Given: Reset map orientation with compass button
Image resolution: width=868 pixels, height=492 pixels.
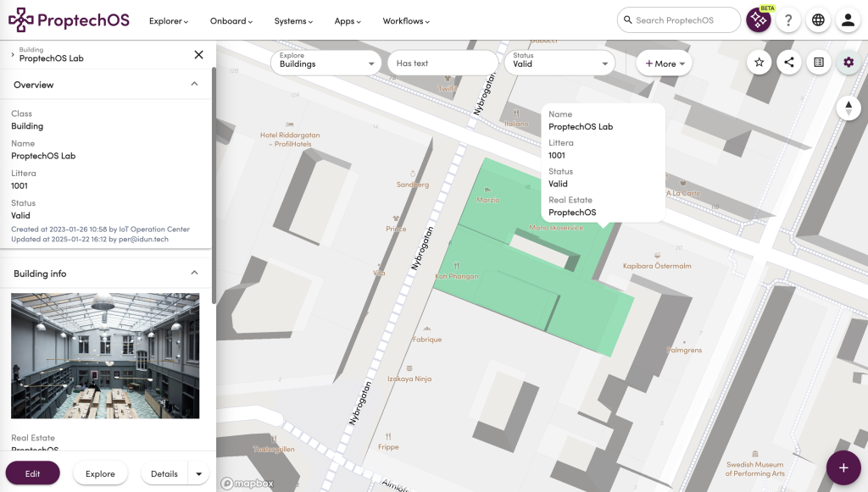Looking at the screenshot, I should tap(848, 108).
